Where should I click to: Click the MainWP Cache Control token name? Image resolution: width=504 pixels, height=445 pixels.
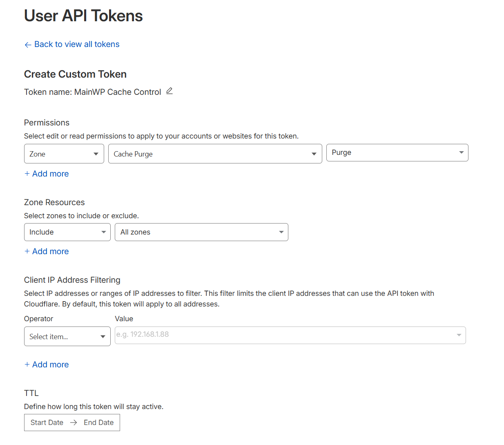click(x=118, y=92)
